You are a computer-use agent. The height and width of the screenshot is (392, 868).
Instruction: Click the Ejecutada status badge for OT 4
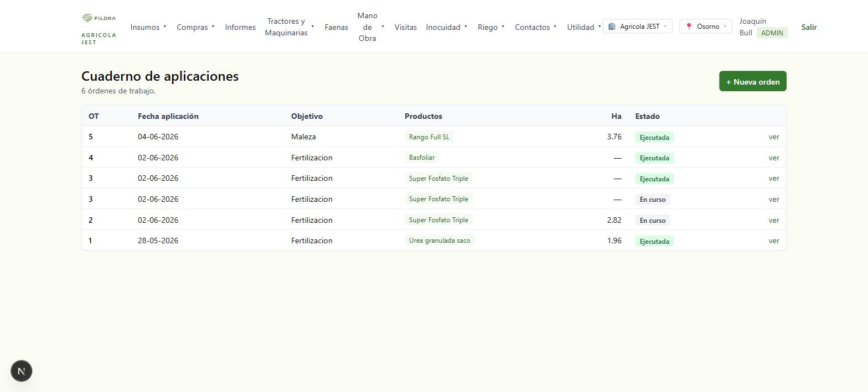(654, 158)
